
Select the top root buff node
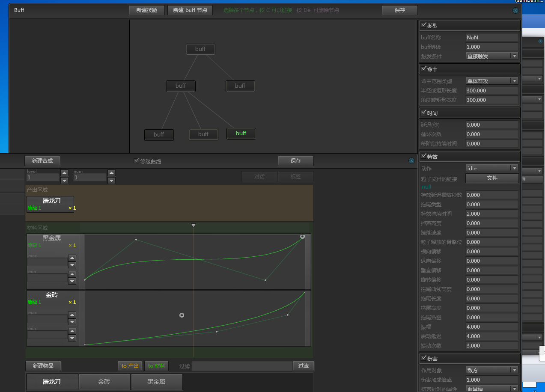click(x=200, y=49)
